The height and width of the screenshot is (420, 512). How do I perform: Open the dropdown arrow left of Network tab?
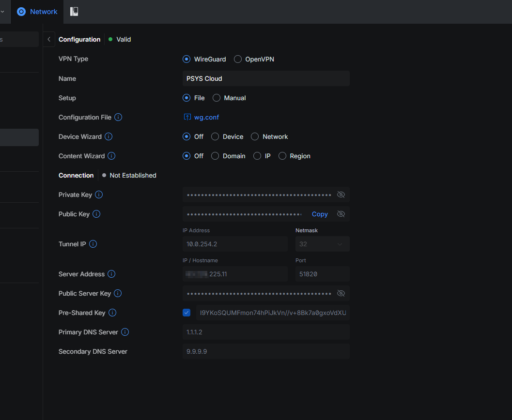tap(2, 12)
